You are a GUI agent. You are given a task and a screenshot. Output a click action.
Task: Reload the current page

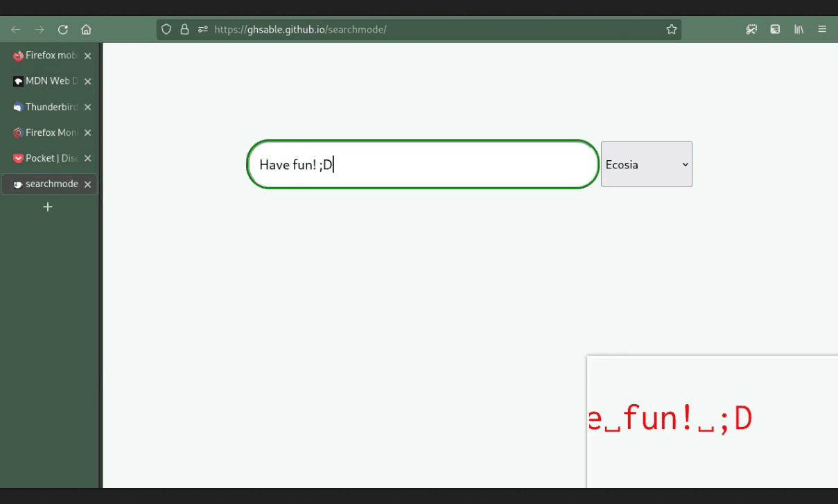pyautogui.click(x=62, y=29)
